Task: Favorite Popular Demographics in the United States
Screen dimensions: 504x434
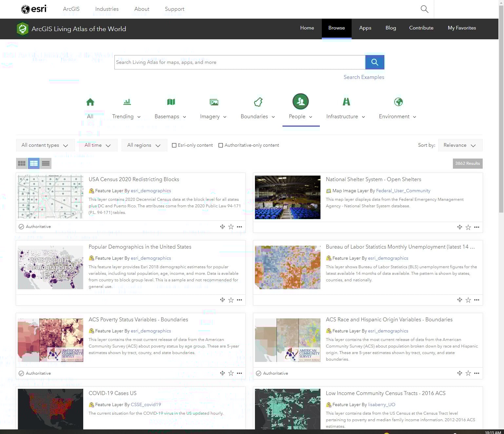Action: (231, 300)
